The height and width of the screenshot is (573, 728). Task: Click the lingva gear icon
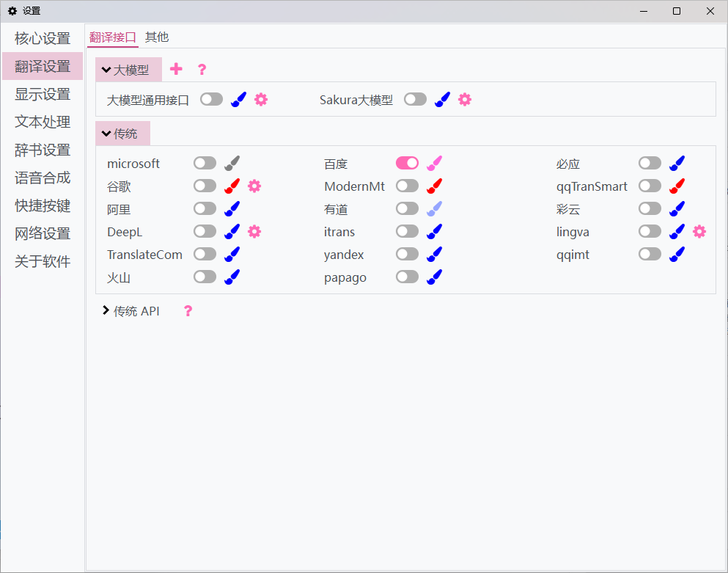699,231
